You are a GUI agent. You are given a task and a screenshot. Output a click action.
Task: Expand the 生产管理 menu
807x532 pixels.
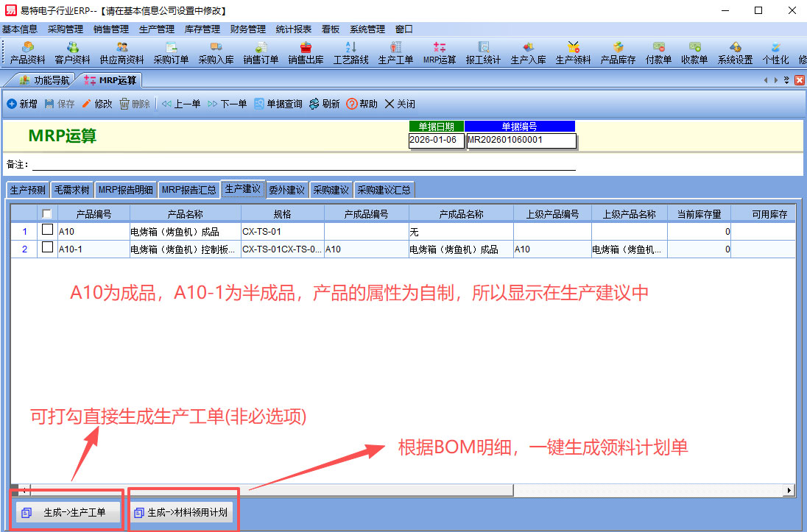[157, 29]
